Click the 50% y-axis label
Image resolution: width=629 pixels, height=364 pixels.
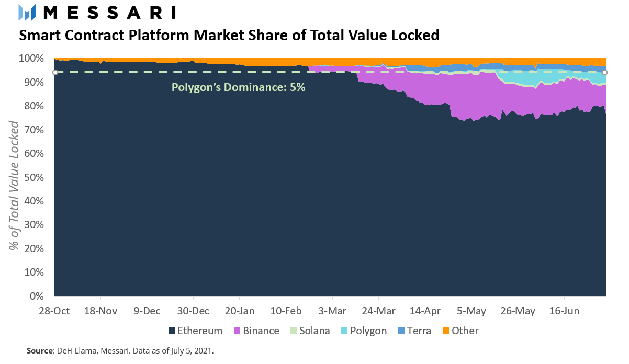coord(37,177)
